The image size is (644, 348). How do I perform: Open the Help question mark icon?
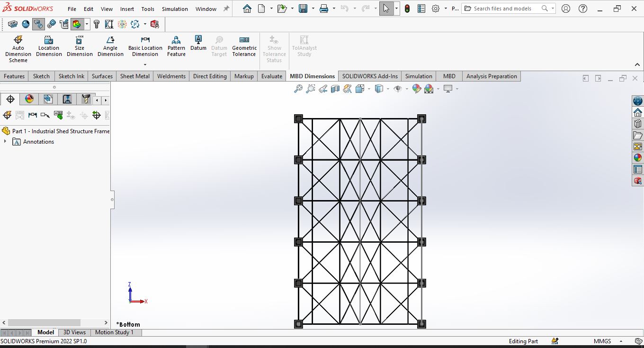pos(583,9)
